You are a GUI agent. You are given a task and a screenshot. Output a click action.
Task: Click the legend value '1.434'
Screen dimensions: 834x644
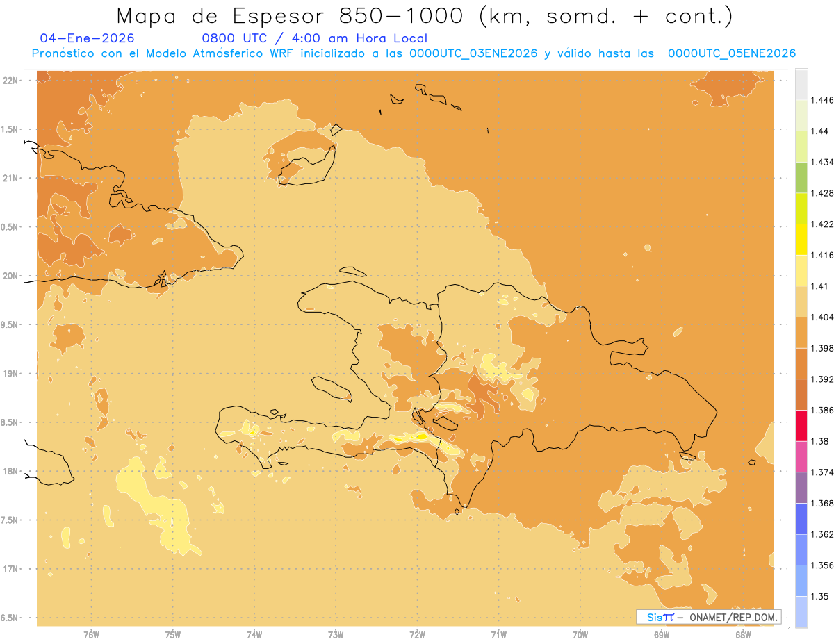[x=821, y=162]
